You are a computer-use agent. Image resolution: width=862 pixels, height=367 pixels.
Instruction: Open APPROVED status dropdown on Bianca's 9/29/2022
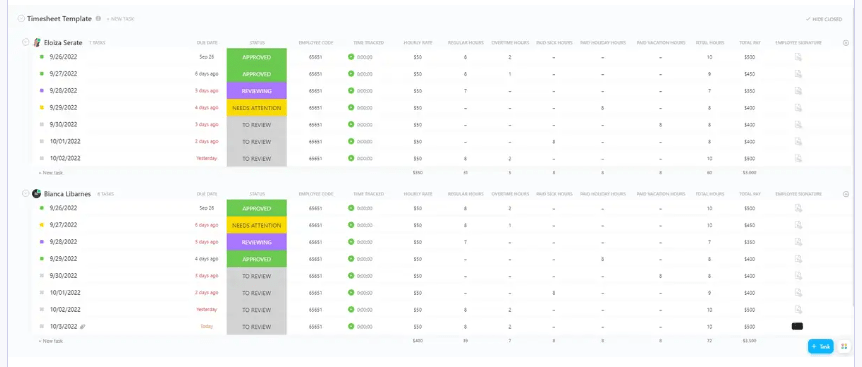pos(257,259)
